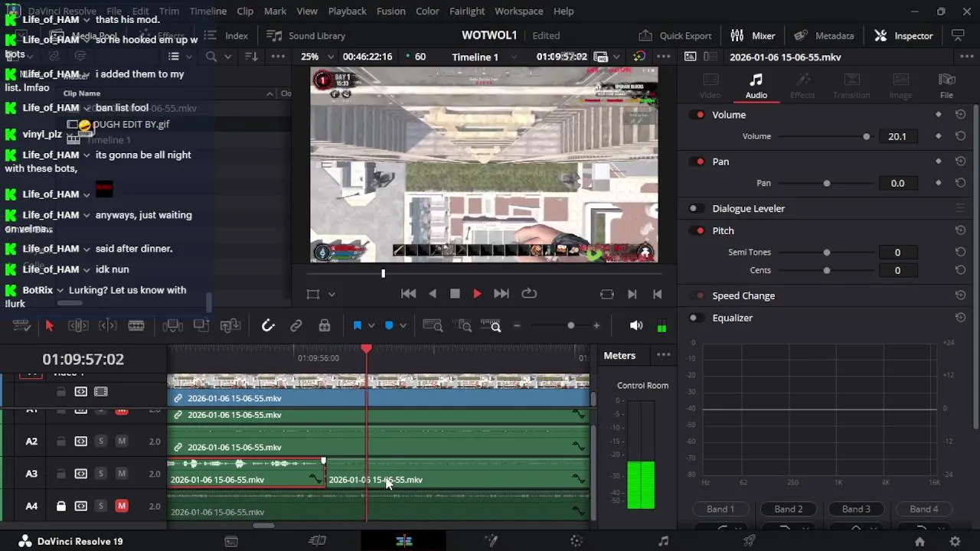Toggle Linked Selection chain icon
The width and height of the screenshot is (980, 551).
(296, 326)
